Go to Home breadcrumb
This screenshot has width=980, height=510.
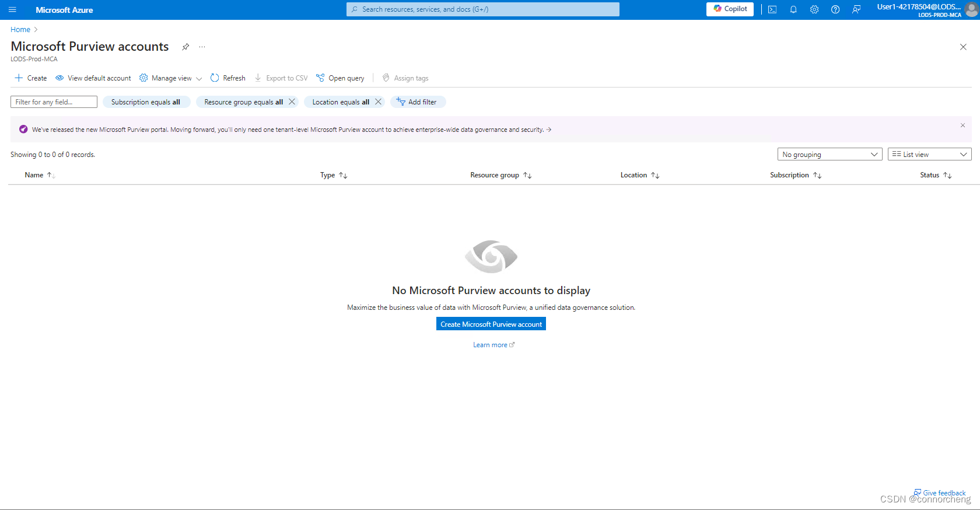pos(20,30)
